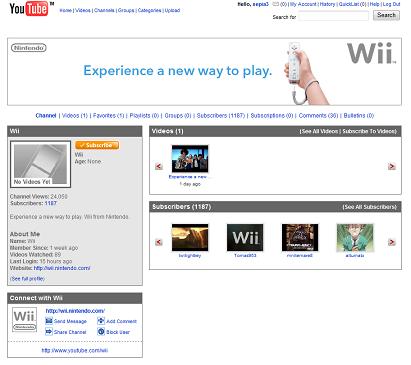The image size is (411, 365).
Task: Click the Send Message envelope icon
Action: [49, 321]
